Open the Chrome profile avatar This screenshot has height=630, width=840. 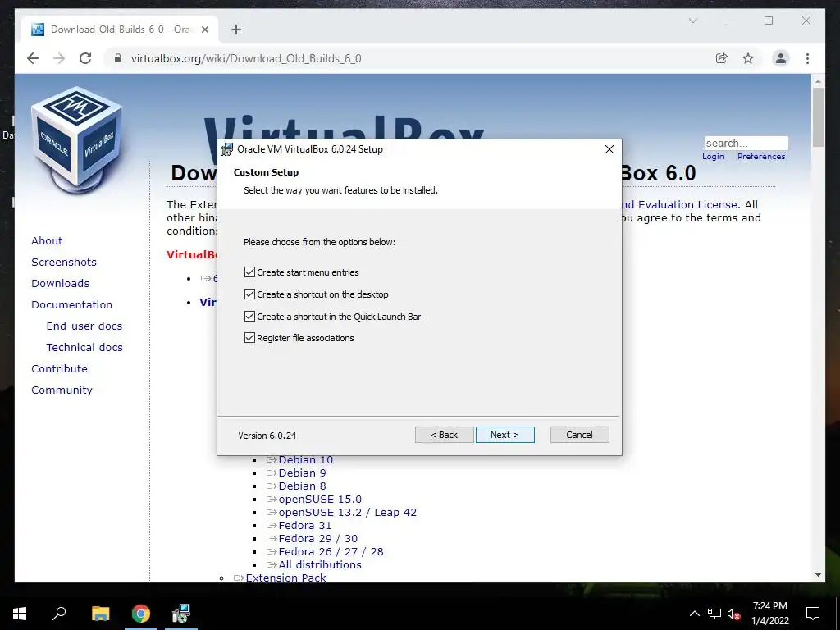781,58
